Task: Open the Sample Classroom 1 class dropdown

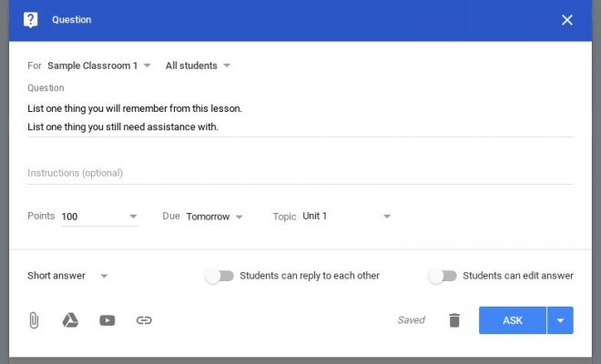Action: pyautogui.click(x=99, y=66)
